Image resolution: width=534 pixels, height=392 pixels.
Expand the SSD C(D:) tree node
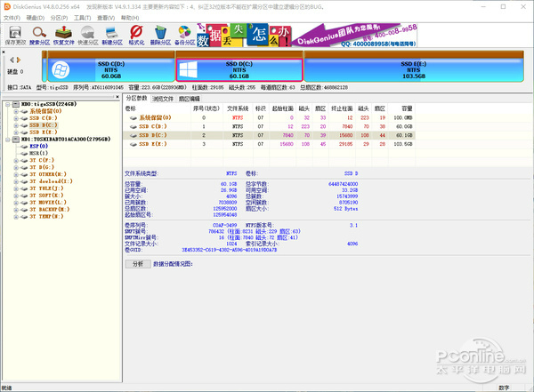16,117
